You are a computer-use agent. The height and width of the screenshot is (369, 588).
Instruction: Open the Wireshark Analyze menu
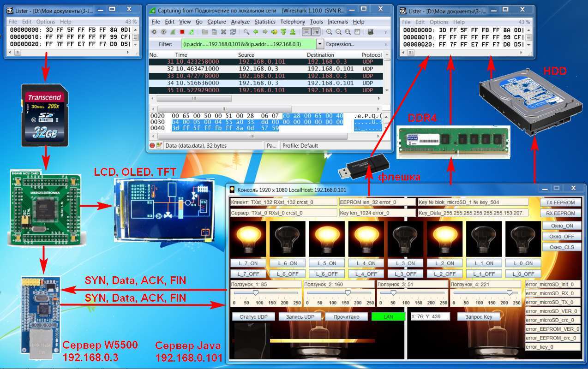[x=240, y=22]
